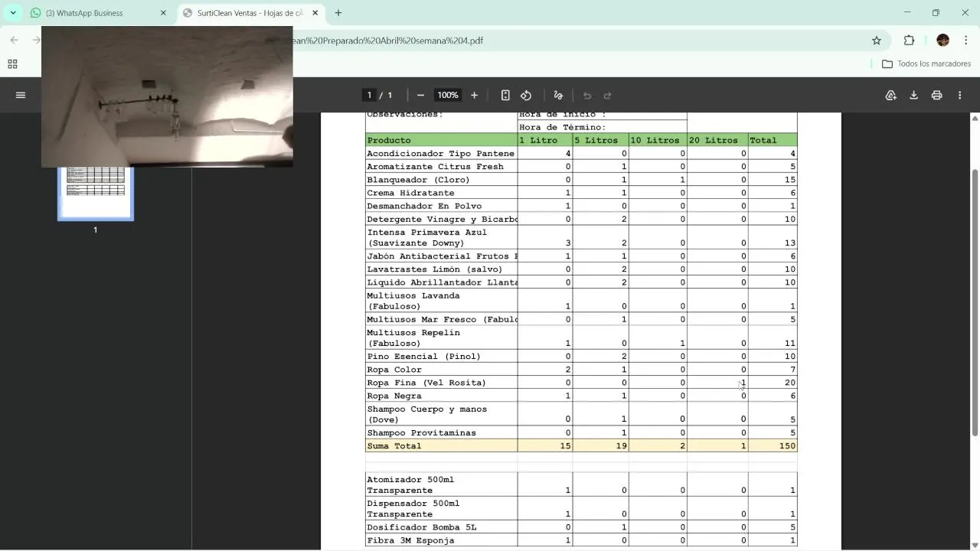Screen dimensions: 980x551
Task: Toggle the PDF sidebar menu icon
Action: [x=21, y=95]
